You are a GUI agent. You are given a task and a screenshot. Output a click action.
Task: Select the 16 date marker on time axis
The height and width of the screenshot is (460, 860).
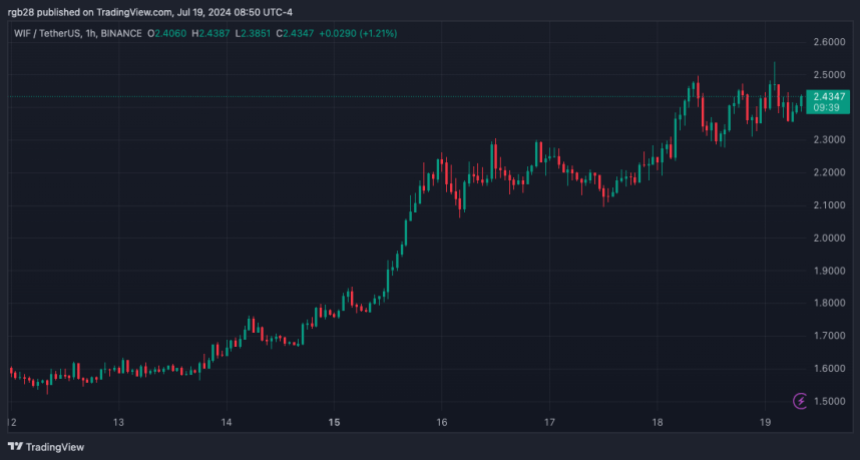pyautogui.click(x=442, y=422)
